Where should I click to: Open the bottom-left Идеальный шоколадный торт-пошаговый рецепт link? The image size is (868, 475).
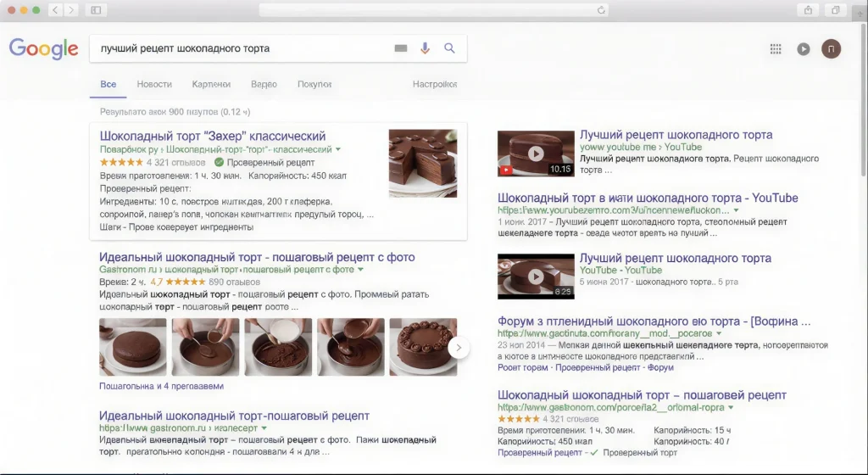coord(234,416)
